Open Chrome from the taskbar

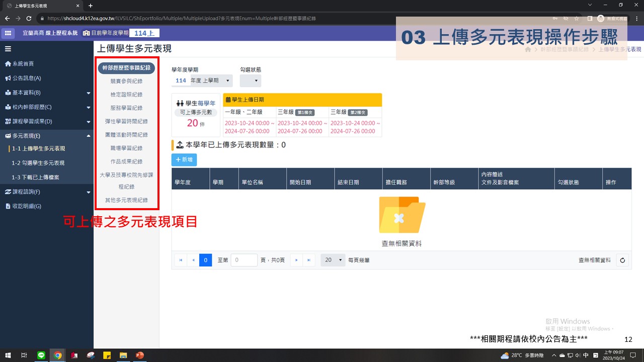(x=58, y=355)
